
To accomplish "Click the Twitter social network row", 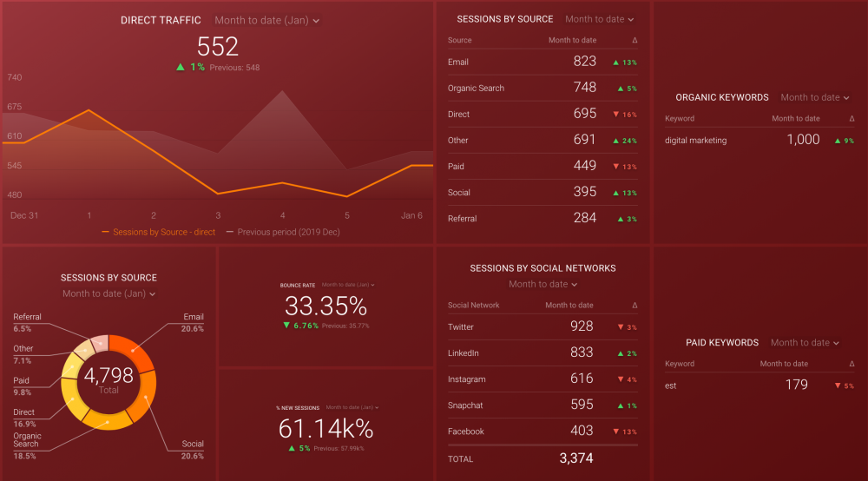I will 461,326.
